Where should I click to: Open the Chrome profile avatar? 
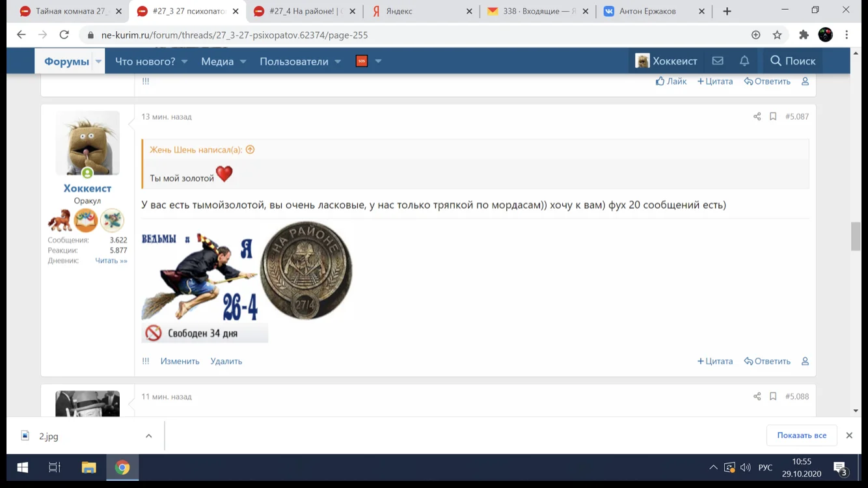tap(825, 35)
